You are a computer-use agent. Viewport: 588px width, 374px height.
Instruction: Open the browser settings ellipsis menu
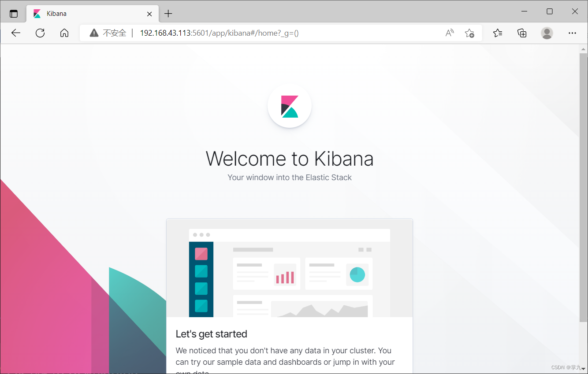[572, 33]
